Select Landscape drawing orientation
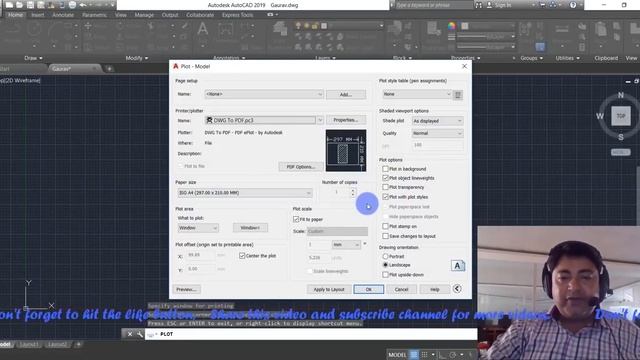The height and width of the screenshot is (360, 640). tap(385, 265)
